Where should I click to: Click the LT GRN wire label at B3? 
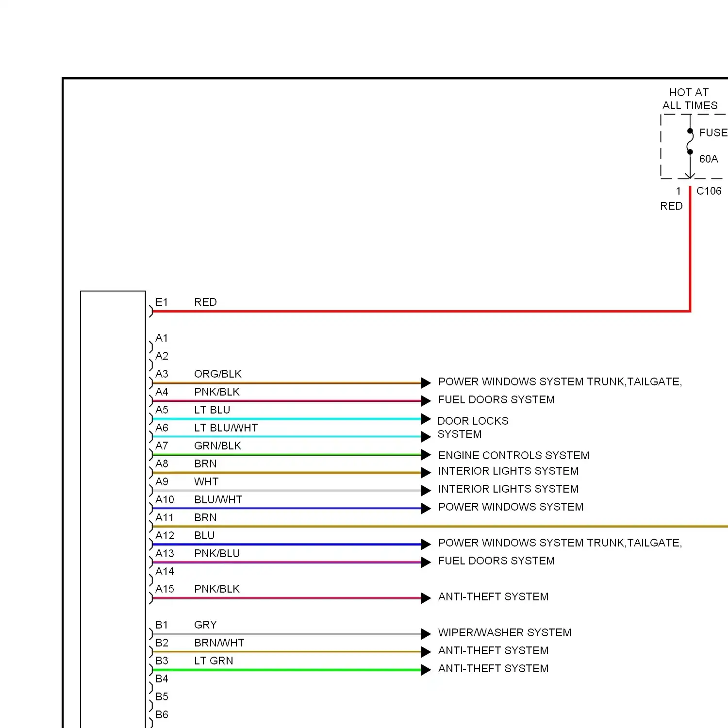(214, 661)
